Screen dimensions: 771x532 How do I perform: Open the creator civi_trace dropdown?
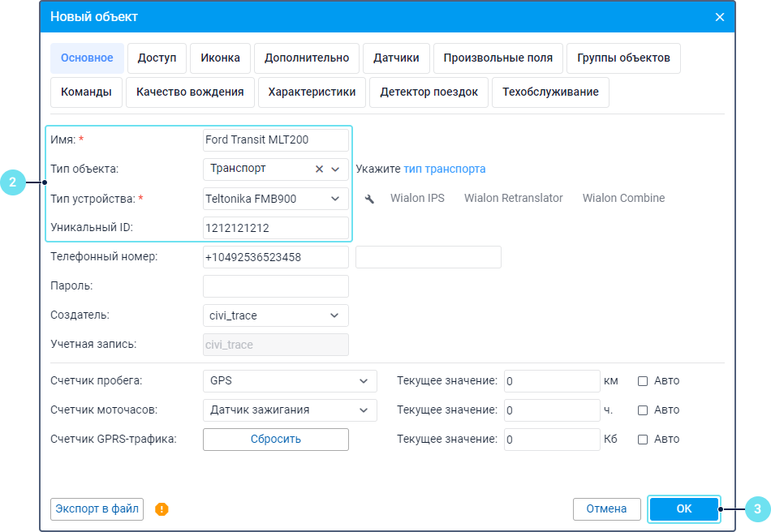point(335,315)
